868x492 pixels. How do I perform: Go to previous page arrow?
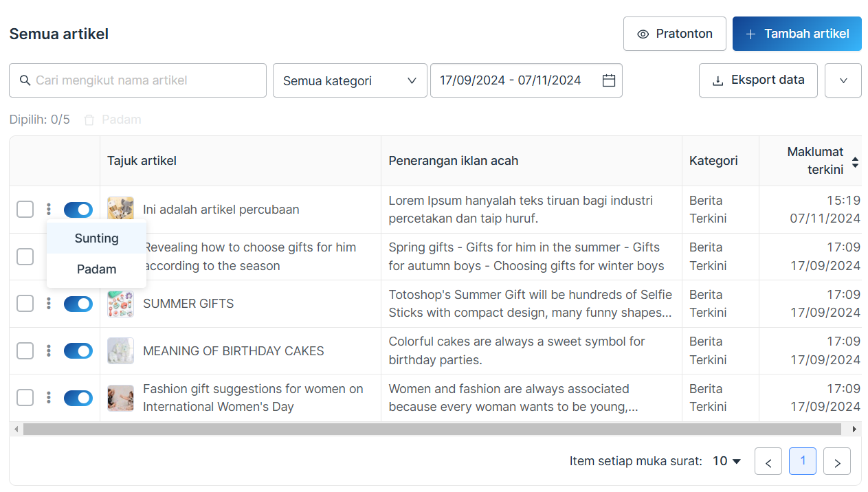coord(768,462)
